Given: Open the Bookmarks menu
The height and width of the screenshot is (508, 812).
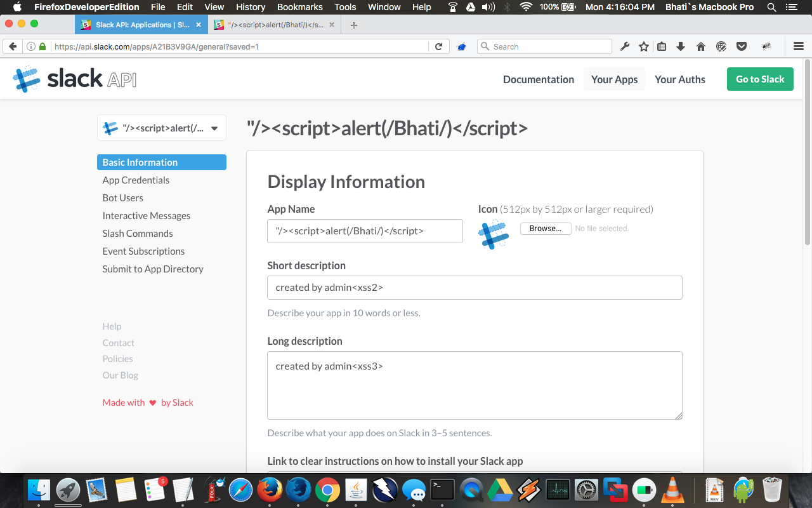Looking at the screenshot, I should point(300,7).
